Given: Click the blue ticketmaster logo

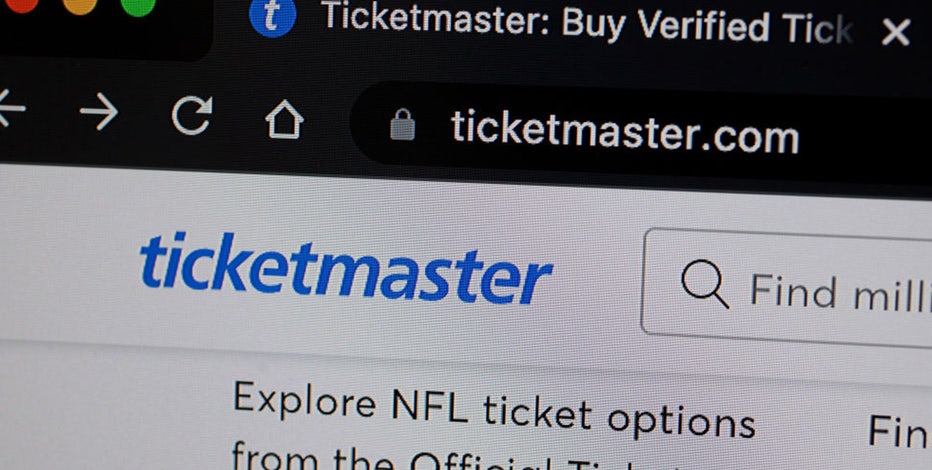Looking at the screenshot, I should tap(346, 269).
